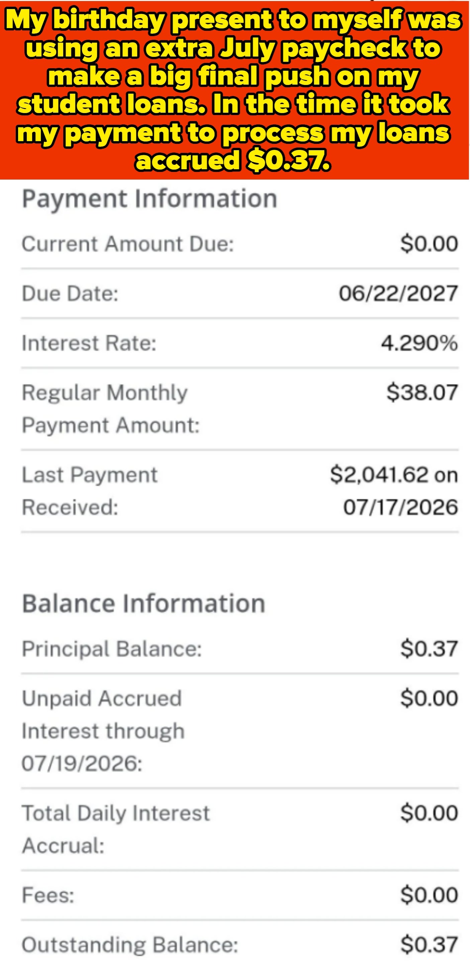
Task: Click the Last Payment Received label
Action: (90, 491)
